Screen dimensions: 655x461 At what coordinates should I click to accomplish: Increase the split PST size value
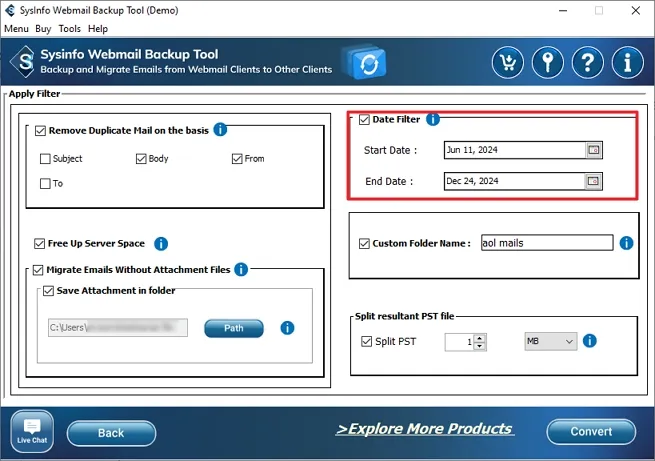pos(480,338)
